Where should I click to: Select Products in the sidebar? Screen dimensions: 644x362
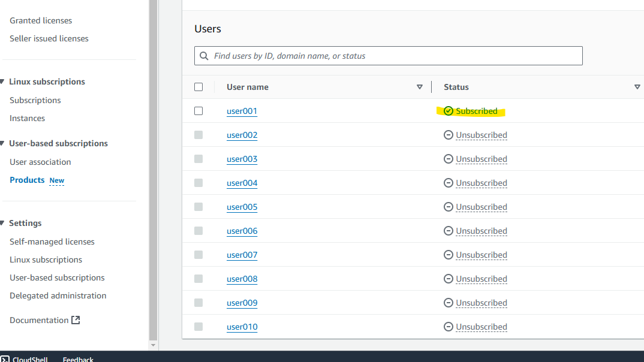(x=27, y=180)
